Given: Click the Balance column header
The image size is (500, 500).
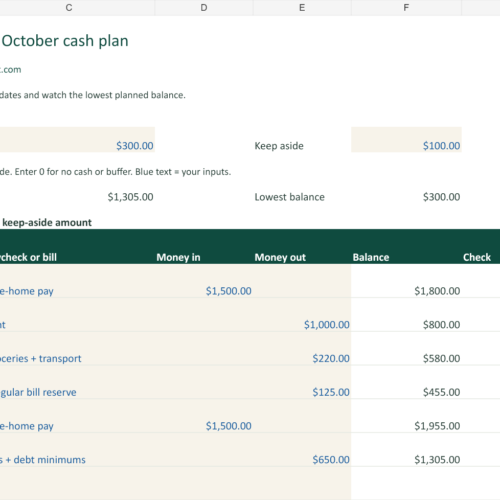Looking at the screenshot, I should click(371, 257).
